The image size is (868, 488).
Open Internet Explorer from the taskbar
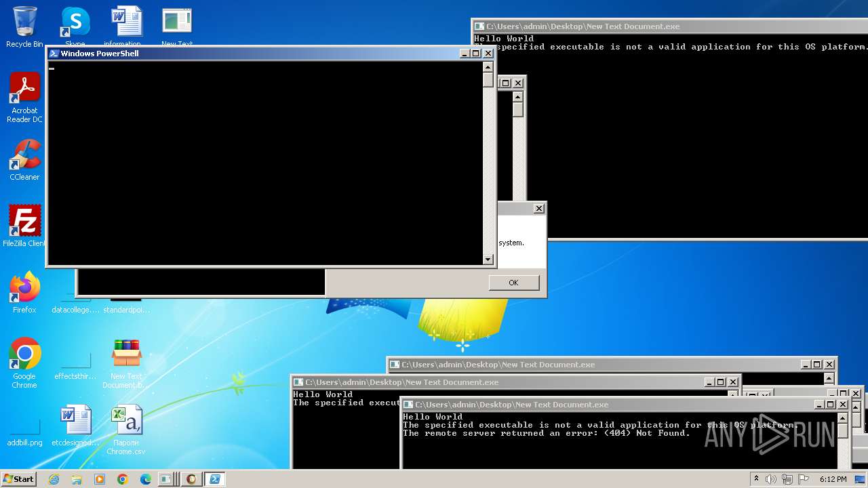coord(54,479)
